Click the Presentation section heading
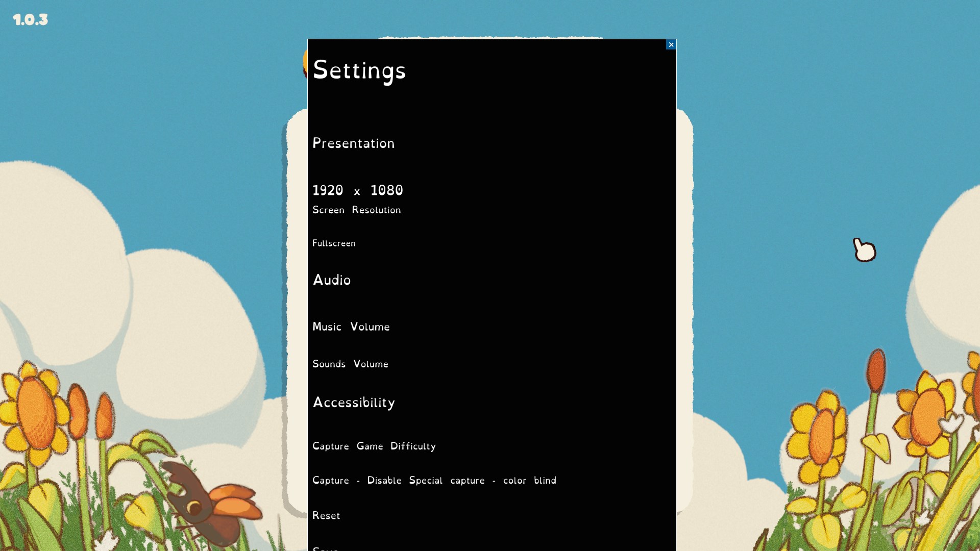This screenshot has width=980, height=551. click(354, 143)
